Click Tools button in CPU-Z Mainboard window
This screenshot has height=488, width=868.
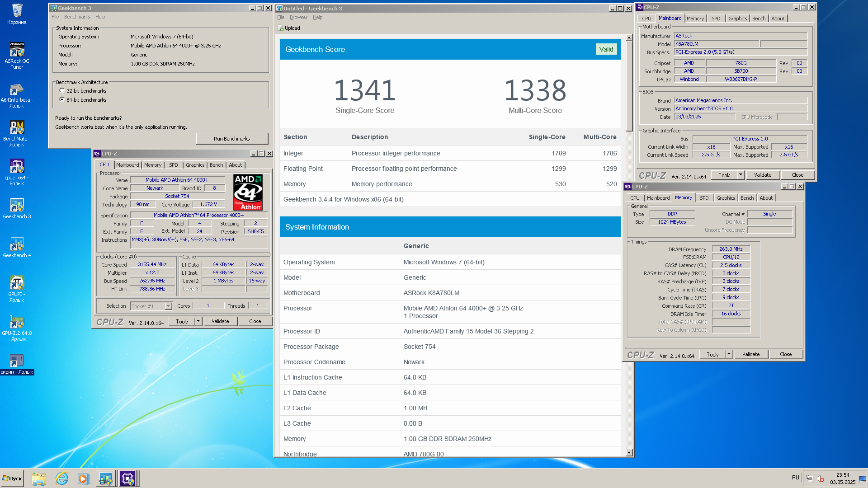[724, 175]
